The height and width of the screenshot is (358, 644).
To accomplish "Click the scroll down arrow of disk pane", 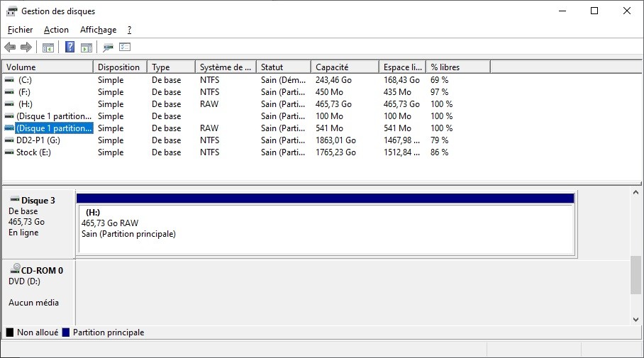I will [x=635, y=320].
